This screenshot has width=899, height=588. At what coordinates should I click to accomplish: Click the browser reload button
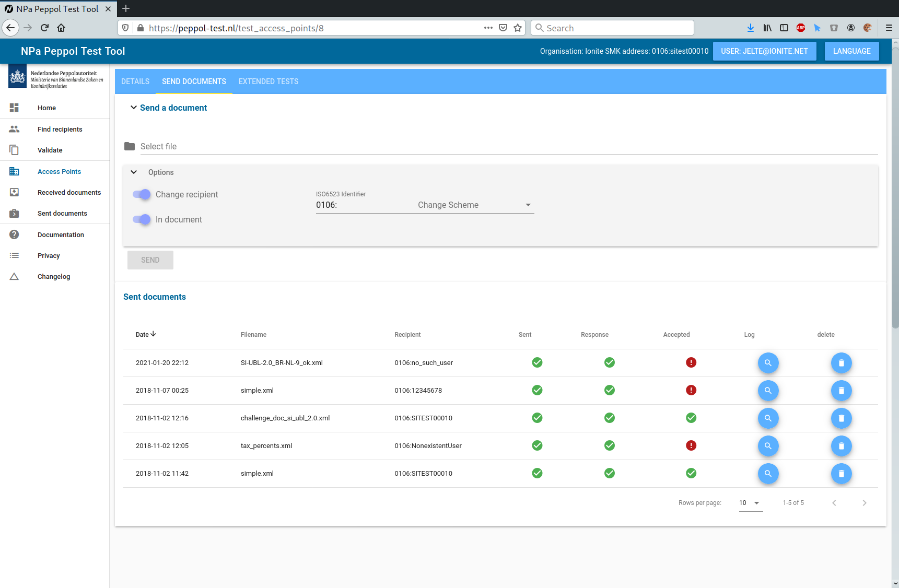click(44, 28)
